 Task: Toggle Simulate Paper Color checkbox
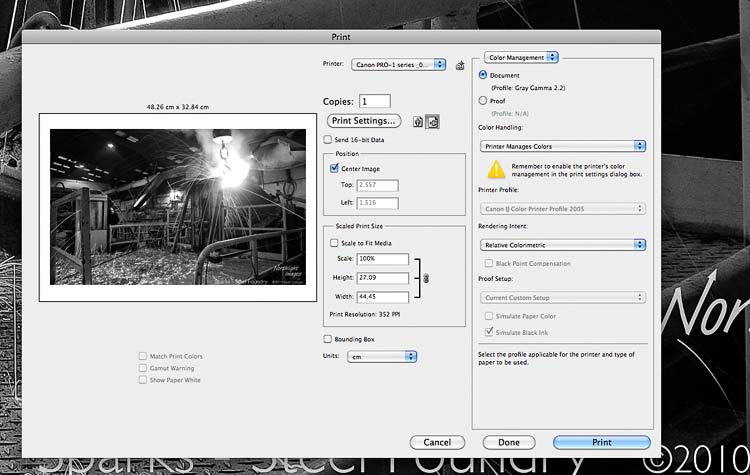(488, 316)
